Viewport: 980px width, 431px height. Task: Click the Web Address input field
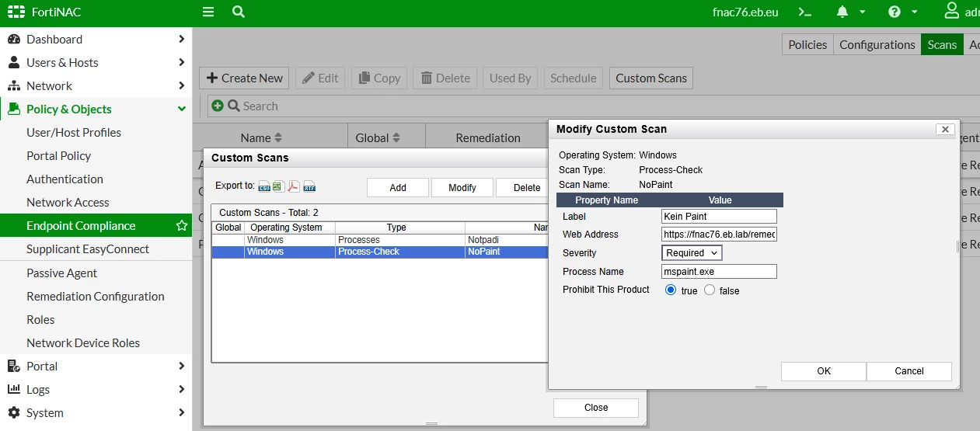[x=719, y=234]
